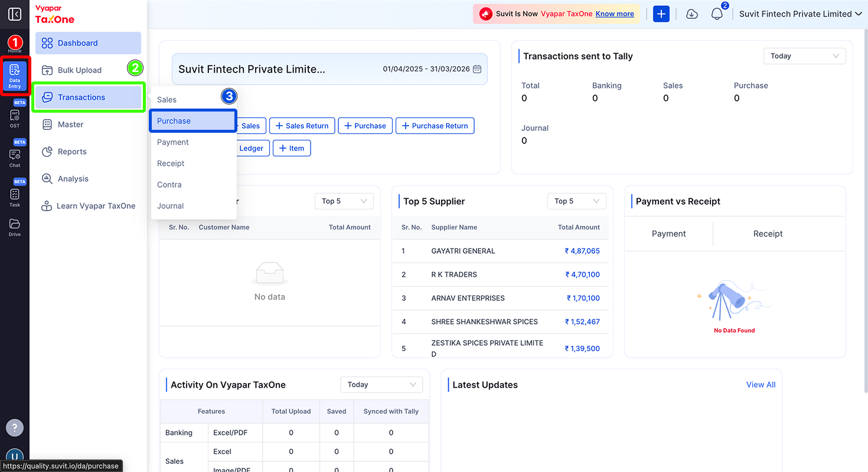Click the help question mark icon
The width and height of the screenshot is (868, 472).
(15, 427)
